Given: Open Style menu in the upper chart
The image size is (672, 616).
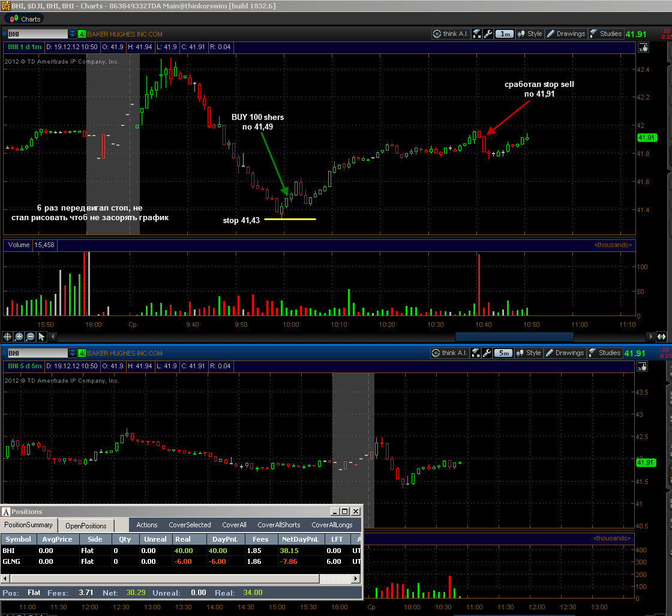Looking at the screenshot, I should [530, 34].
